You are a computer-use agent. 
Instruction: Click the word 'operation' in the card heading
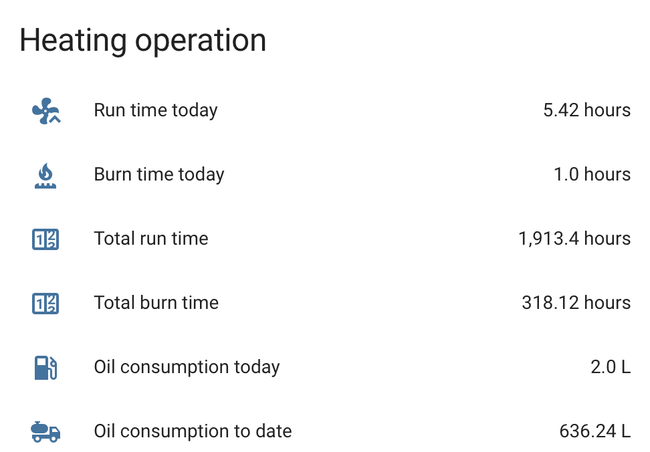coord(200,42)
